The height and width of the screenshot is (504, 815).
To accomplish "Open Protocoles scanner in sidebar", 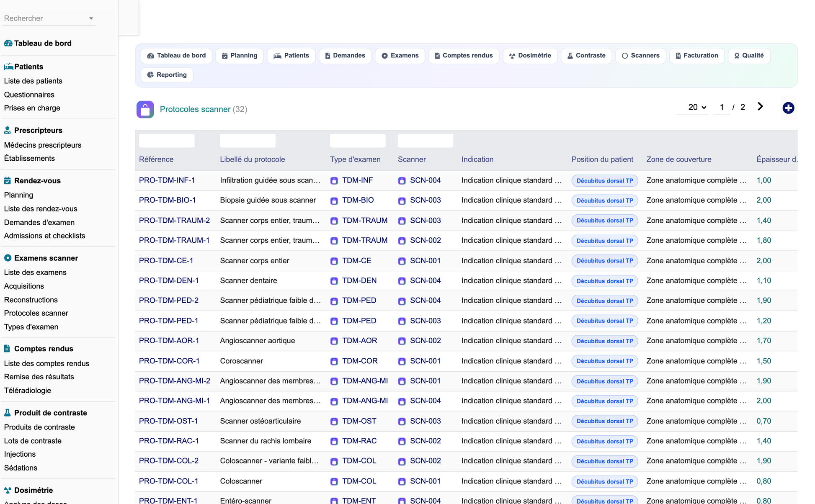I will tap(36, 313).
